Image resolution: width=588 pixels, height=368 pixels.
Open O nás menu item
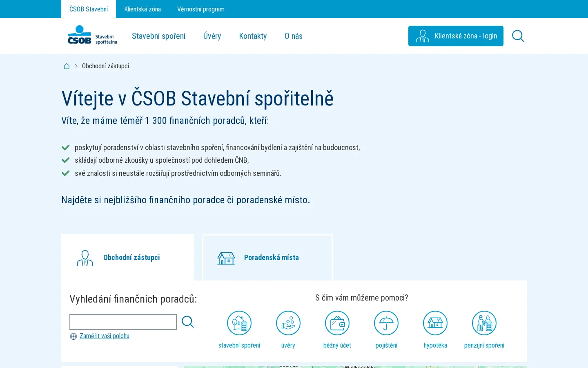(x=294, y=36)
